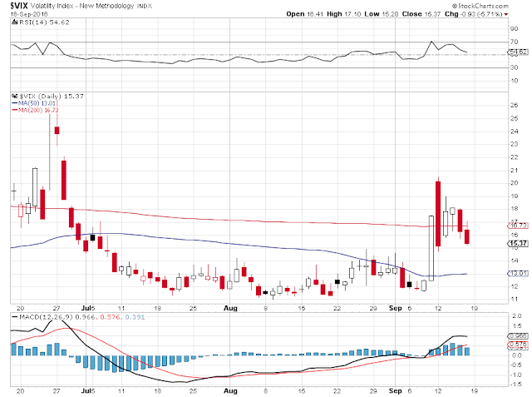This screenshot has height=397, width=532.
Task: Click the -0.5 level on MACD axis
Action: (x=515, y=365)
